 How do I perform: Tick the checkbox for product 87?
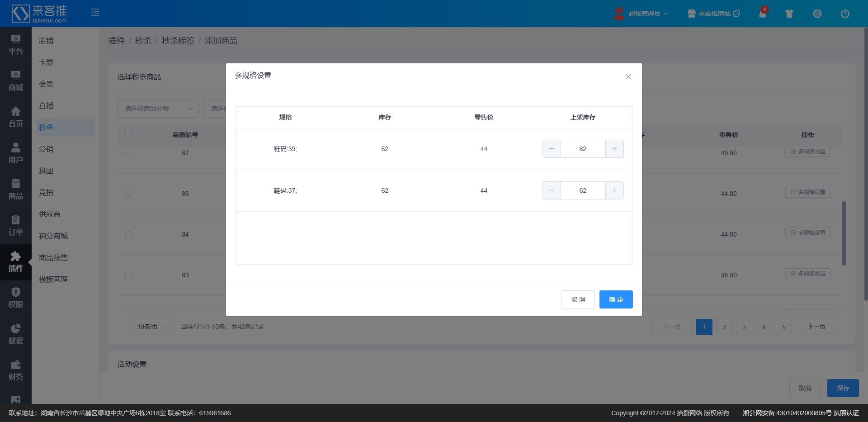click(128, 153)
